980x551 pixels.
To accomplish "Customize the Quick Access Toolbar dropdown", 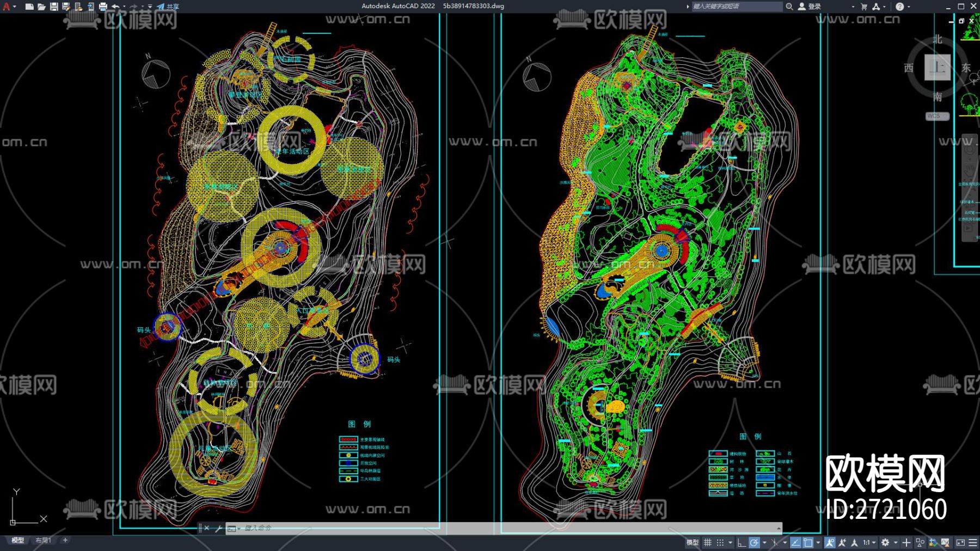I will tap(150, 7).
